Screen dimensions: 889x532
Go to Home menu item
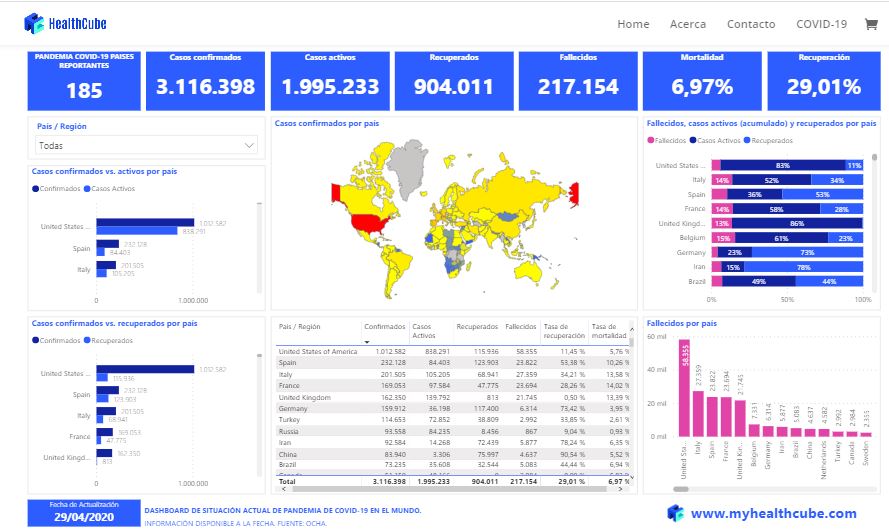pos(633,24)
